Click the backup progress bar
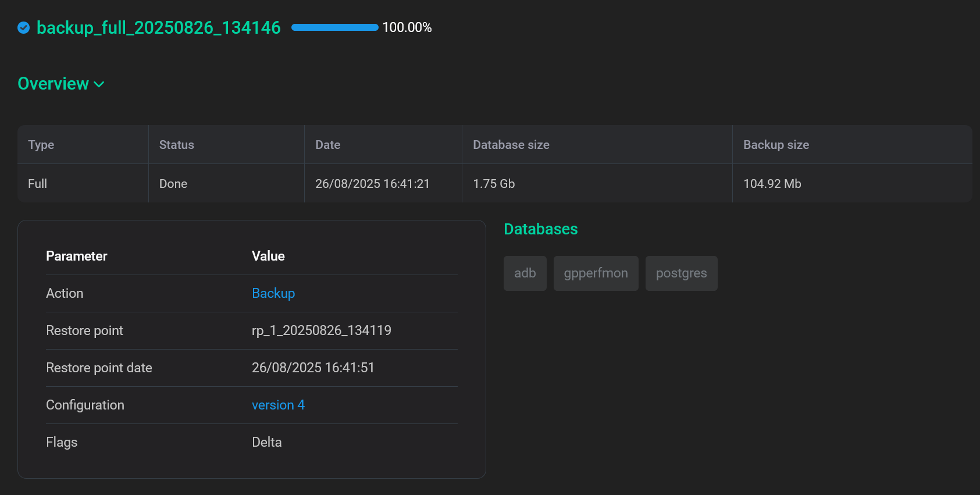980x495 pixels. click(334, 27)
